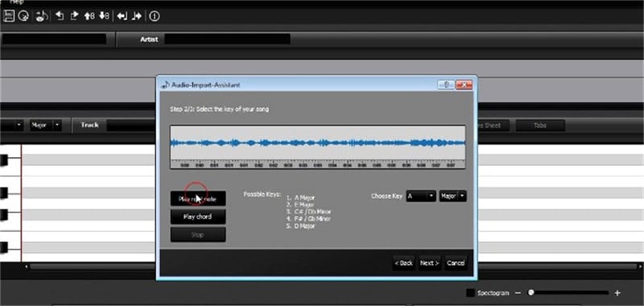Proceed with the Next > button
This screenshot has width=644, height=306.
[x=430, y=263]
